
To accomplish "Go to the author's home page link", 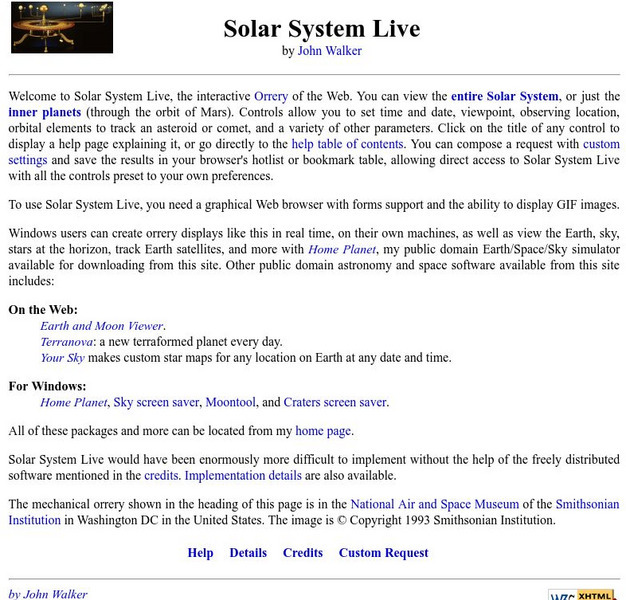I will 323,431.
